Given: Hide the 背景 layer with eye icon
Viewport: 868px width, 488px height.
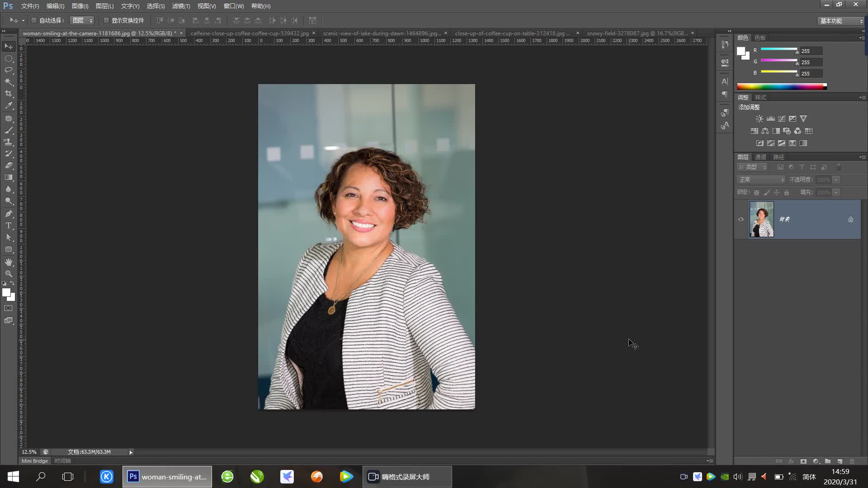Looking at the screenshot, I should coord(741,220).
